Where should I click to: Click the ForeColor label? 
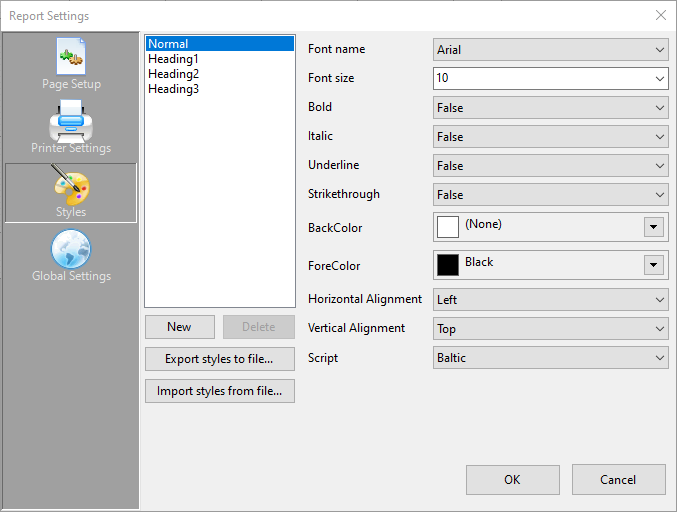tap(334, 265)
